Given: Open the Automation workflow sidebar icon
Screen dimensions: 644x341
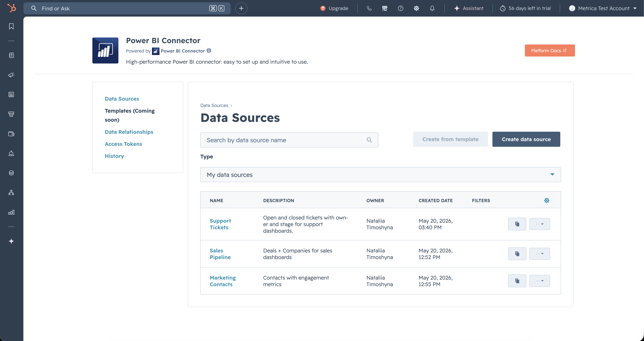Looking at the screenshot, I should tap(11, 193).
